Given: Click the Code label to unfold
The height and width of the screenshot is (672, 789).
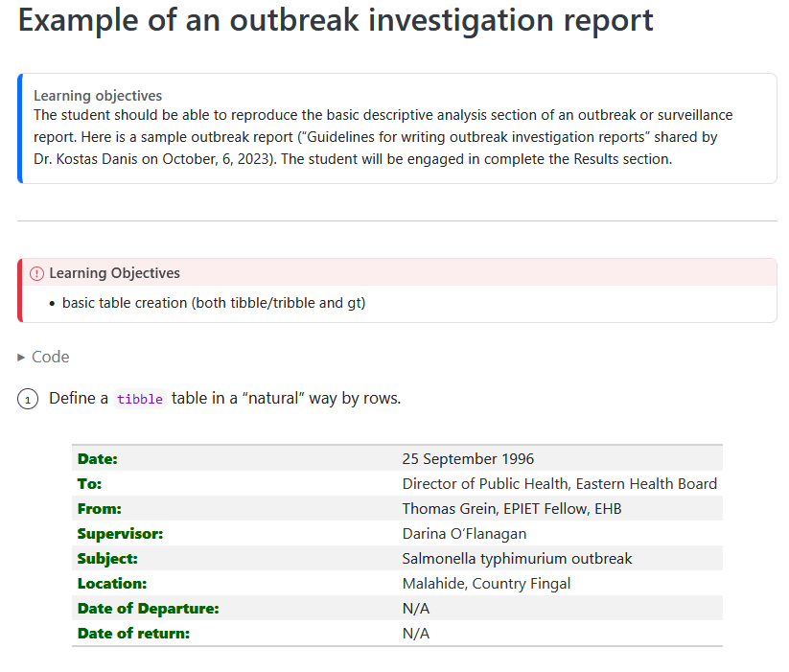Looking at the screenshot, I should 51,357.
